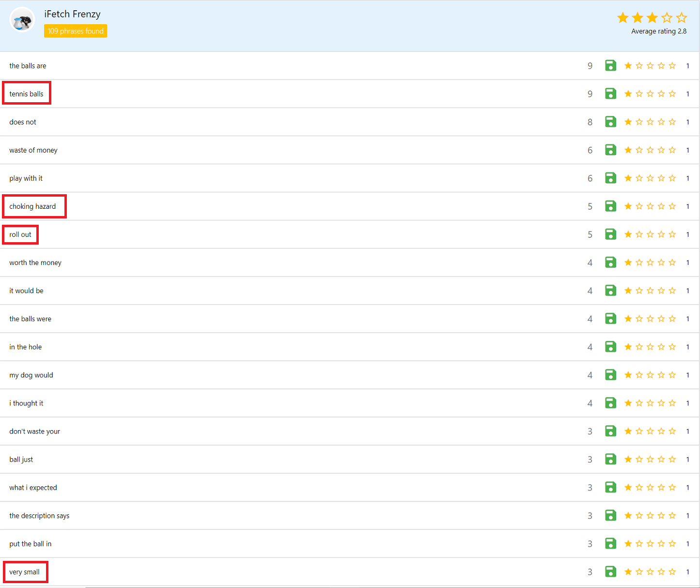Click the iFetch Frenzy product thumbnail
Screen dimensions: 700x588
(22, 20)
